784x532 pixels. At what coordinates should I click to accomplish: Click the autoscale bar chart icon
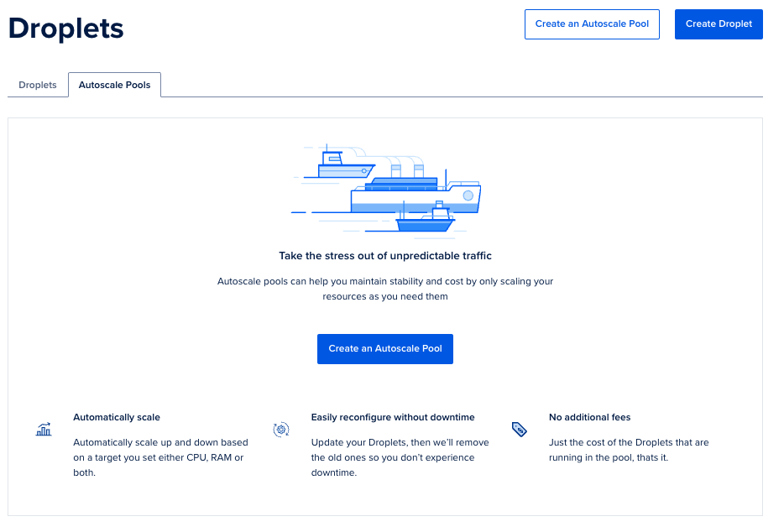pos(44,430)
